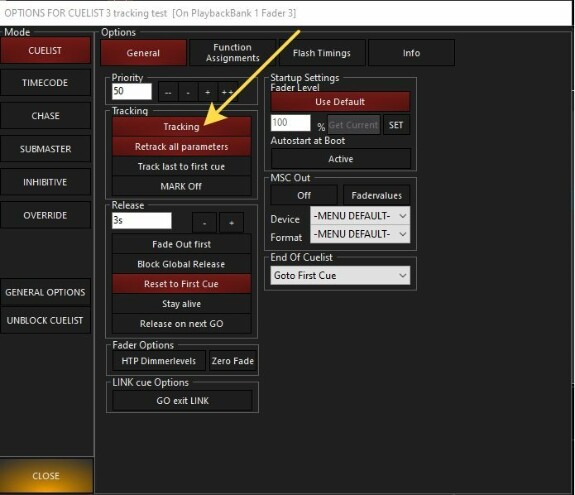Enable Track last to first cue
Screen dimensions: 575x495
coord(182,166)
